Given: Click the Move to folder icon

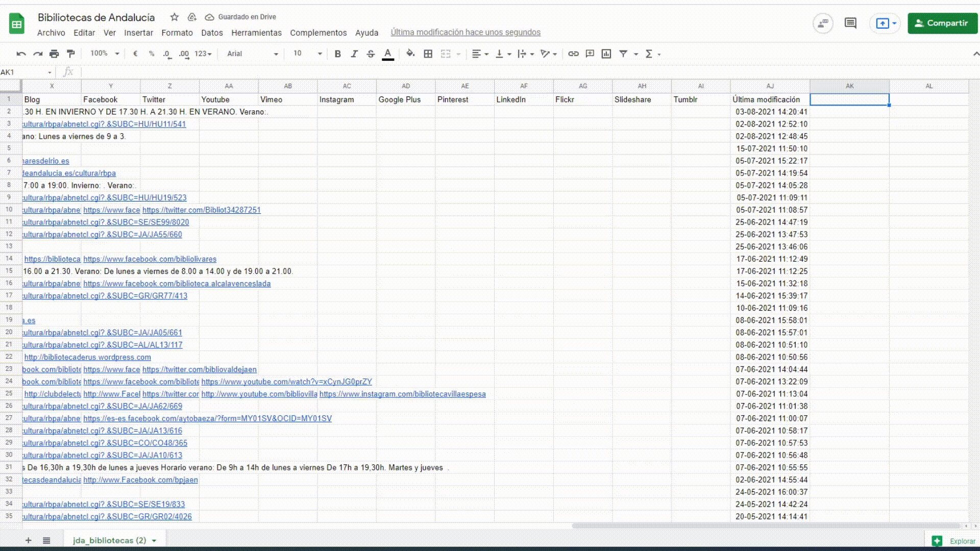Looking at the screenshot, I should pos(192,17).
